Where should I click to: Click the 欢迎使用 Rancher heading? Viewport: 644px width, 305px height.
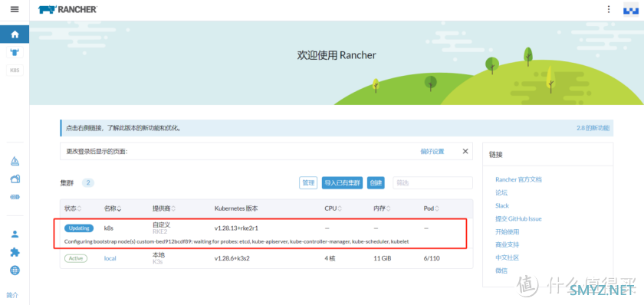(337, 55)
